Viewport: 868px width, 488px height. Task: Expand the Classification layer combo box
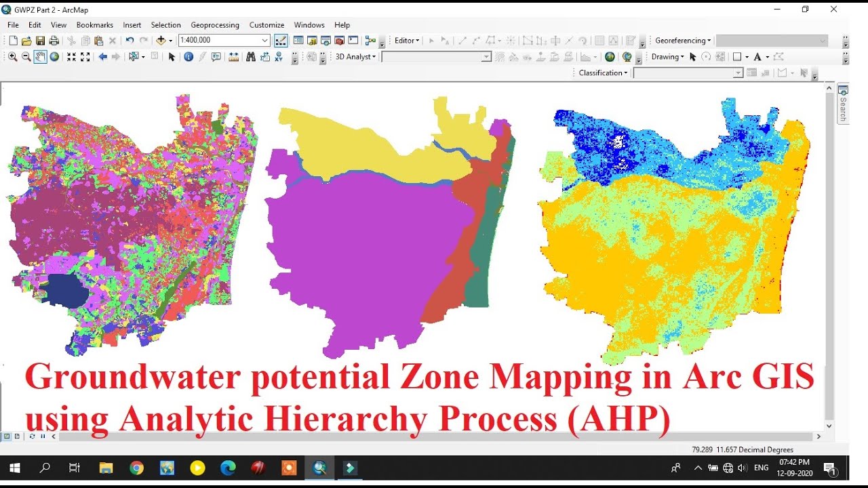point(738,73)
